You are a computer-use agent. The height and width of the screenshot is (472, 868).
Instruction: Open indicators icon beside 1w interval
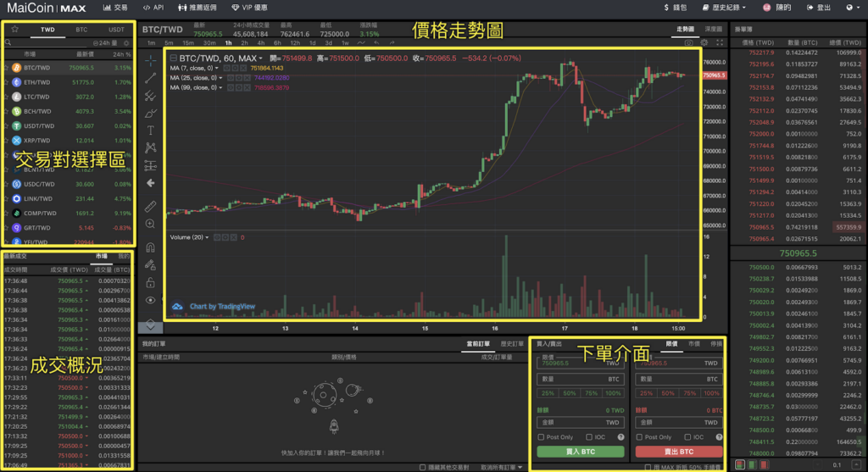(361, 42)
